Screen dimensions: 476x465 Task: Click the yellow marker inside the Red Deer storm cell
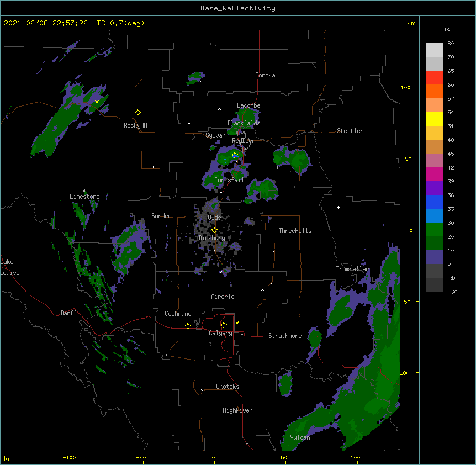click(x=235, y=155)
